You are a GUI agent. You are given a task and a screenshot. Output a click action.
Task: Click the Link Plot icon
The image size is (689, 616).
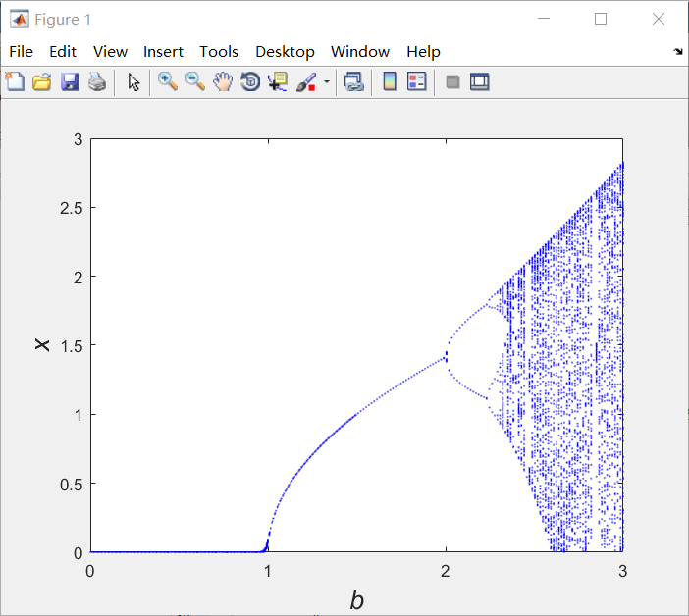[353, 81]
